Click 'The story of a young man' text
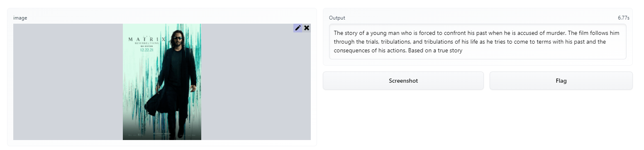Viewport: 644px width, 150px height. click(365, 33)
